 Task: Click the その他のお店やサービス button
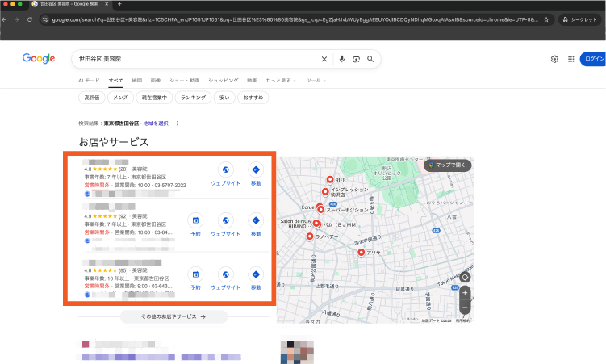coord(173,317)
